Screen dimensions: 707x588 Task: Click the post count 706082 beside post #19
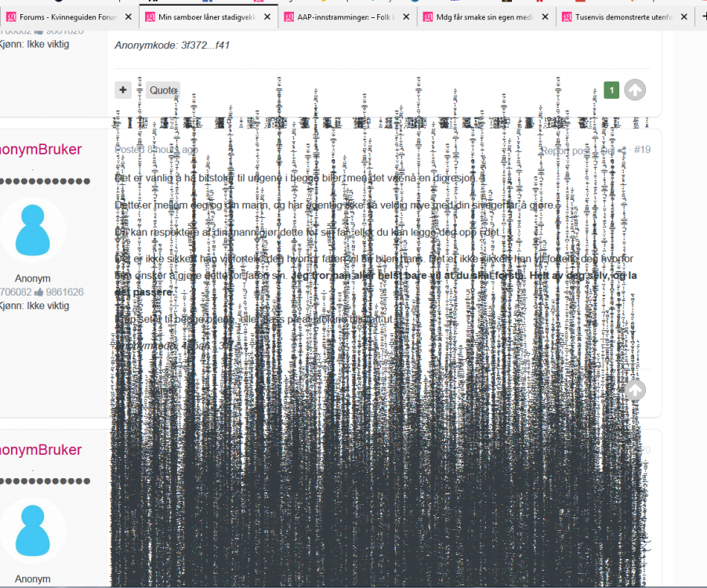16,292
